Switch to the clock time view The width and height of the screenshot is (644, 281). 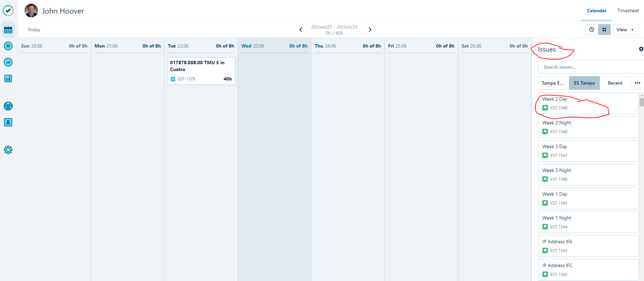click(x=592, y=30)
